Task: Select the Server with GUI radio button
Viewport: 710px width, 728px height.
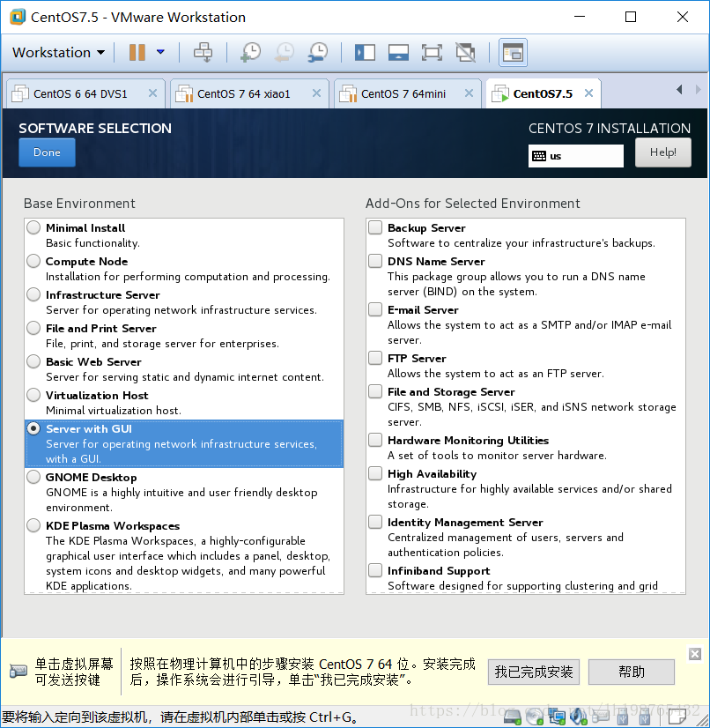Action: coord(33,428)
